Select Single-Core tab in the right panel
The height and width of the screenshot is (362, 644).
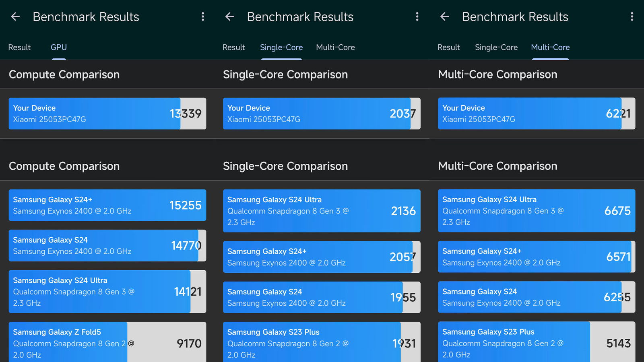pos(496,47)
